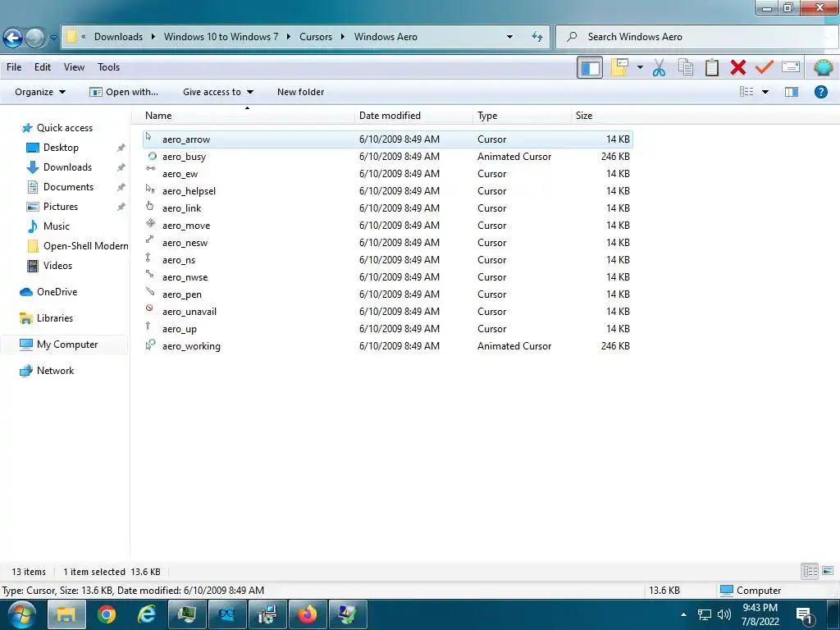Open the Give access to dropdown
840x630 pixels.
tap(218, 92)
